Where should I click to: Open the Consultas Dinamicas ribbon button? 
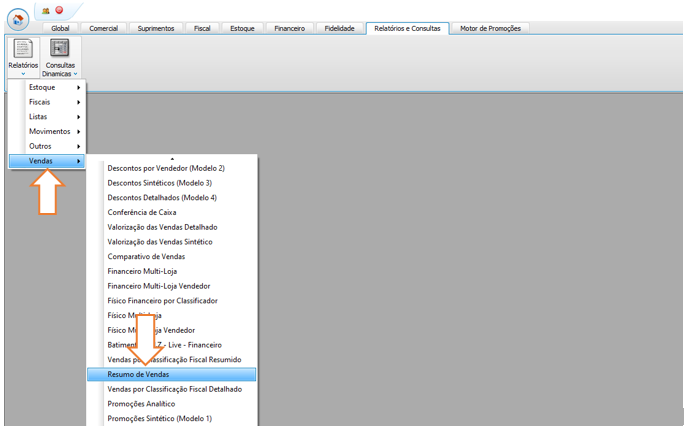coord(60,57)
